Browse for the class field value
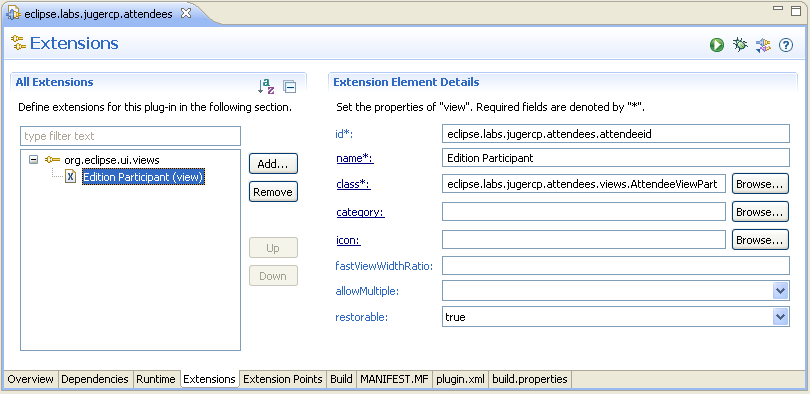 click(760, 184)
